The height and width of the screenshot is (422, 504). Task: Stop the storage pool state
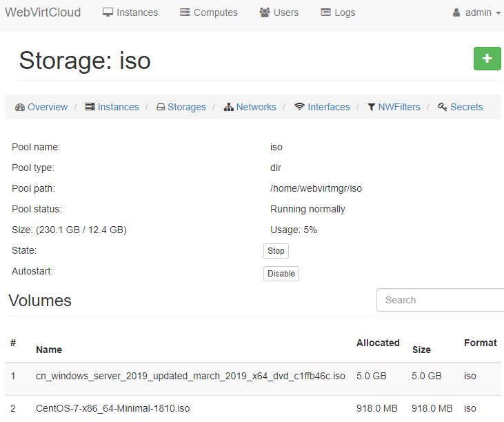click(276, 251)
